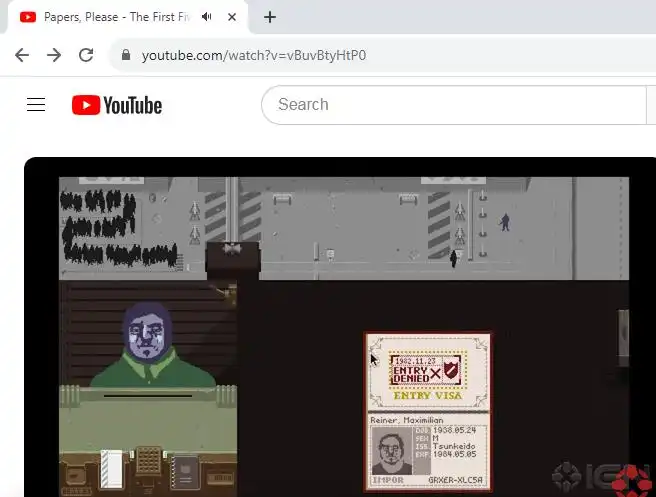Viewport: 656px width, 497px height.
Task: Click the ENTRY VISA text on passport
Action: point(428,395)
